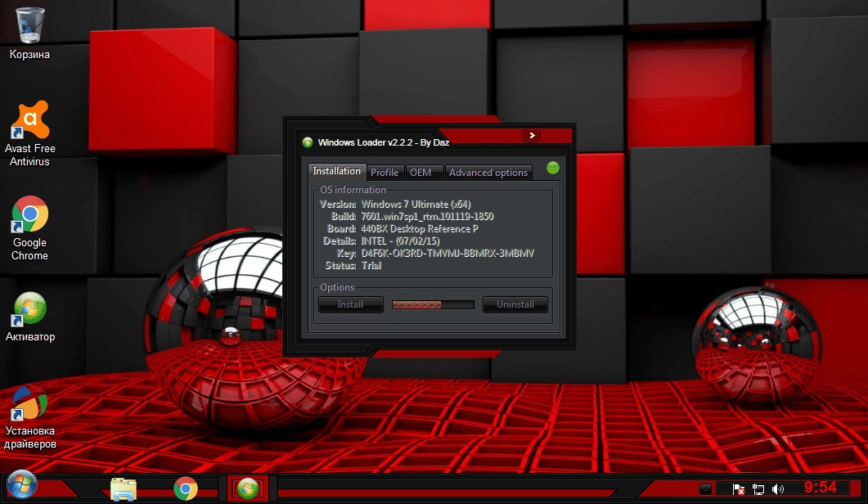Viewport: 868px width, 504px height.
Task: Click the Details value INTEL - (07/02/15)
Action: [x=400, y=241]
